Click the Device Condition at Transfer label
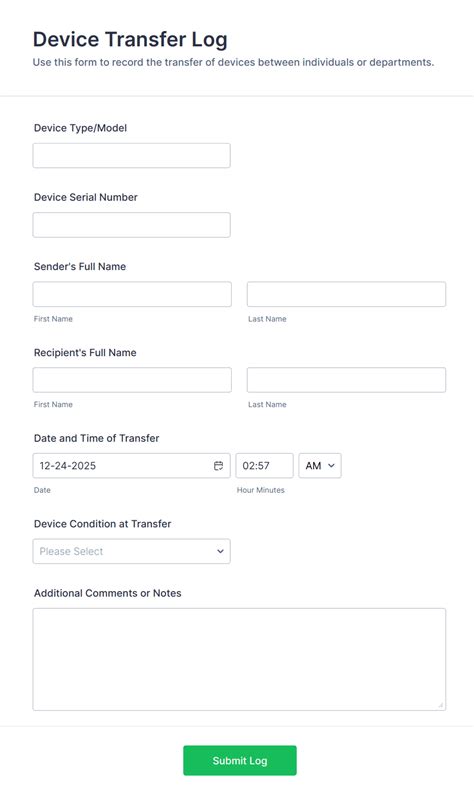Screen dimensions: 474x801 [x=102, y=524]
